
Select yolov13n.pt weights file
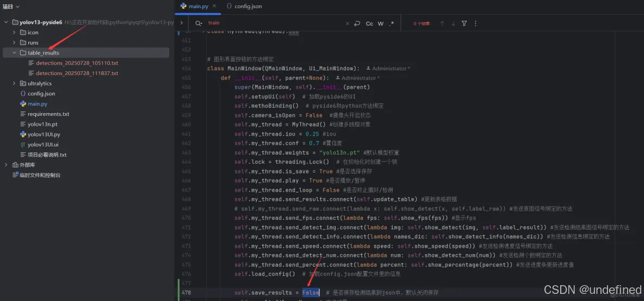39,124
